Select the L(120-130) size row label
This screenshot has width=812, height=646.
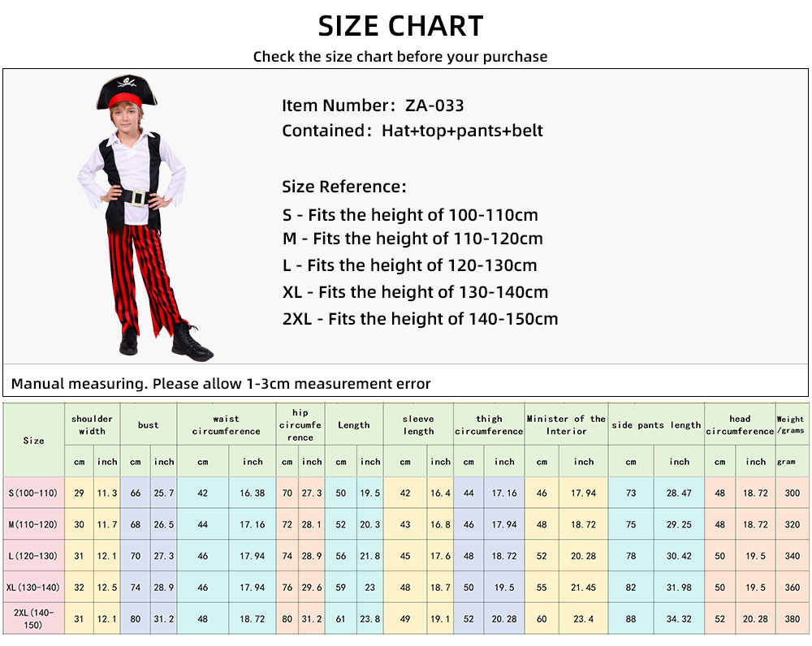(33, 556)
